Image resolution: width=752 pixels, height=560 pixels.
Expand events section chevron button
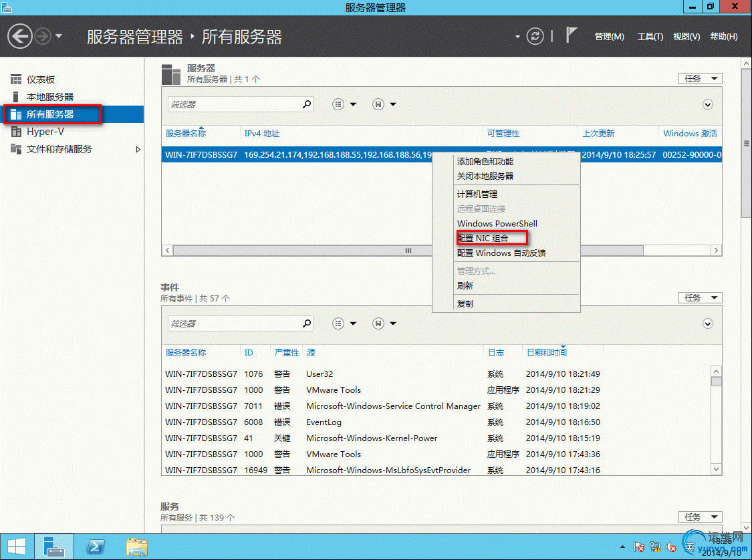(x=707, y=323)
